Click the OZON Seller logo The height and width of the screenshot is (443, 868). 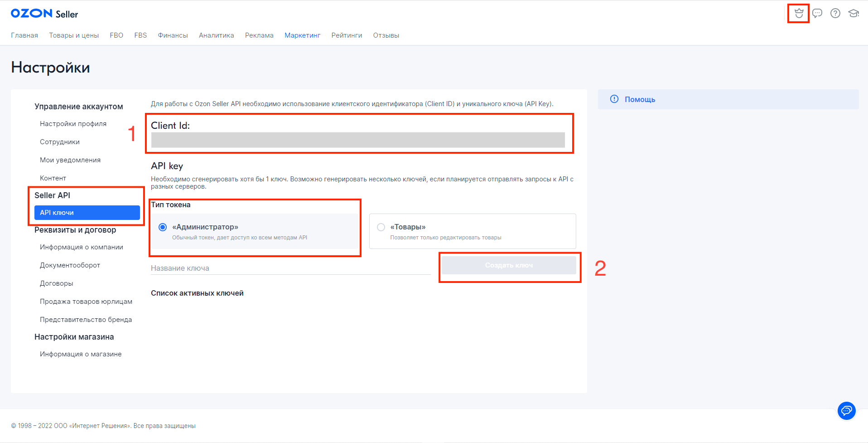coord(44,14)
